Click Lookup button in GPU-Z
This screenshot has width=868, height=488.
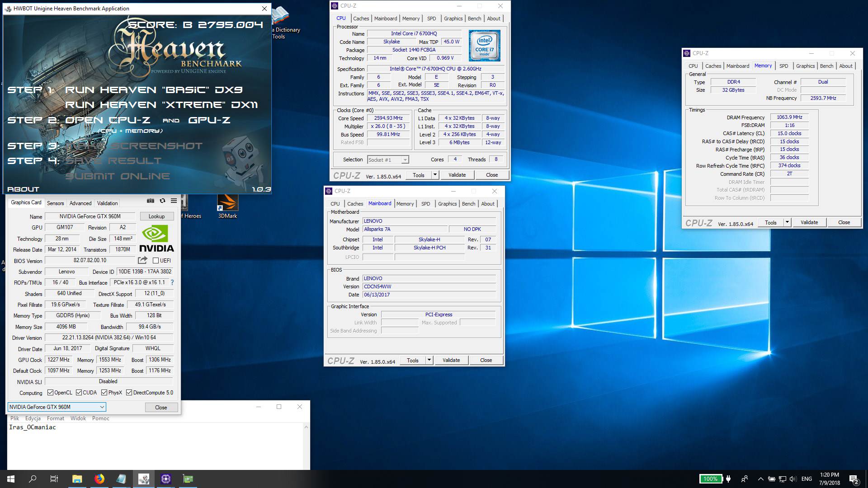coord(156,216)
